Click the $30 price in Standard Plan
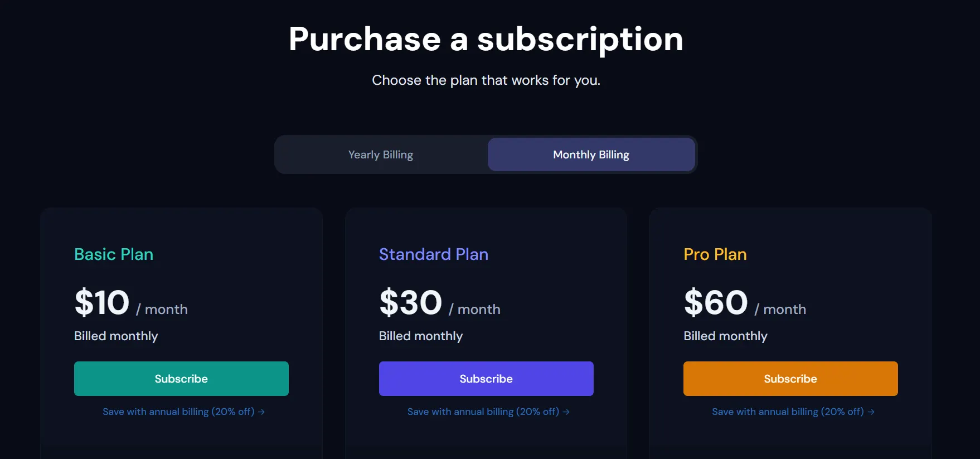This screenshot has width=980, height=459. click(x=411, y=303)
